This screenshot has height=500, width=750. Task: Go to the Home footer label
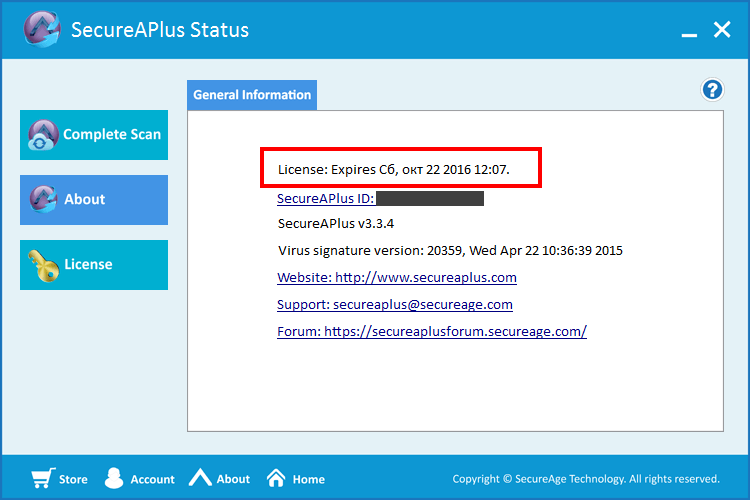tap(309, 479)
